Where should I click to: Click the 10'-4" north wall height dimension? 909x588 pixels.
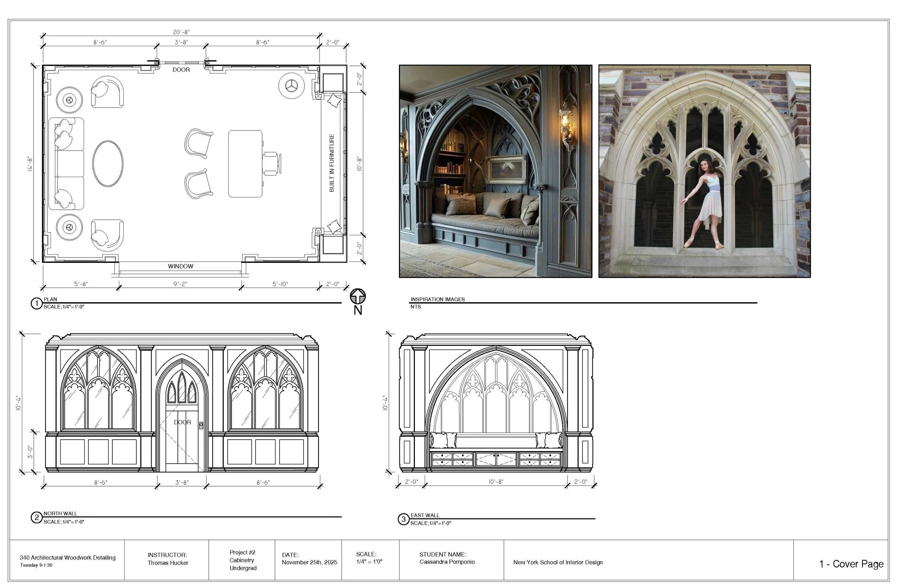click(19, 403)
